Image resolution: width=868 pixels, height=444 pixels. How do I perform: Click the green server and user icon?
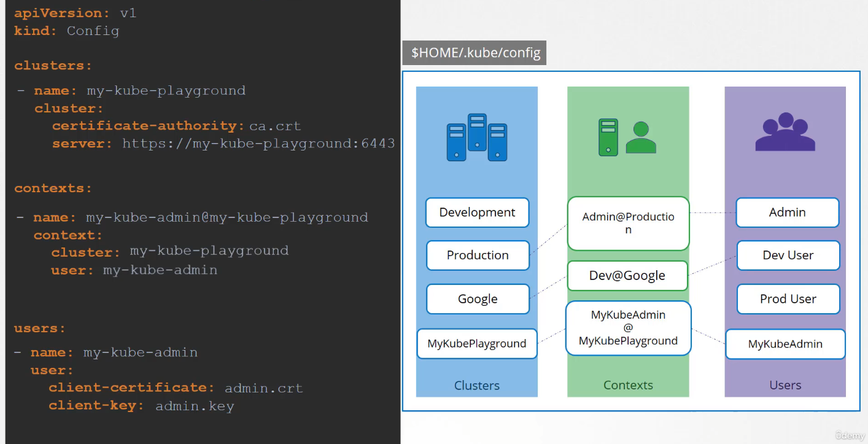point(627,136)
